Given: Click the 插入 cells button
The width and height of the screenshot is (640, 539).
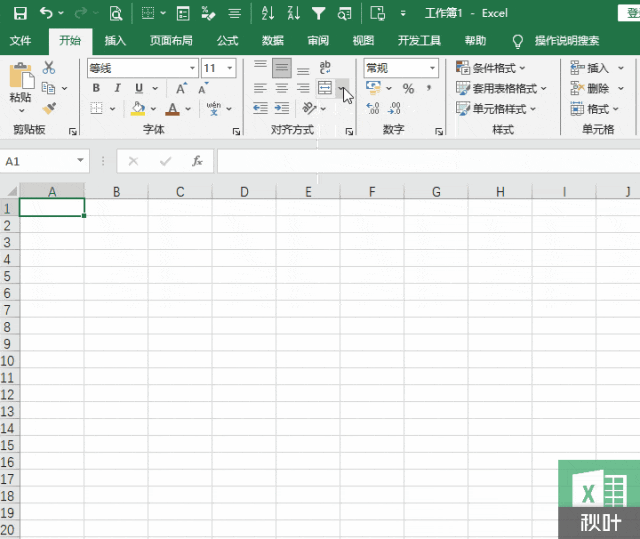Looking at the screenshot, I should click(590, 68).
